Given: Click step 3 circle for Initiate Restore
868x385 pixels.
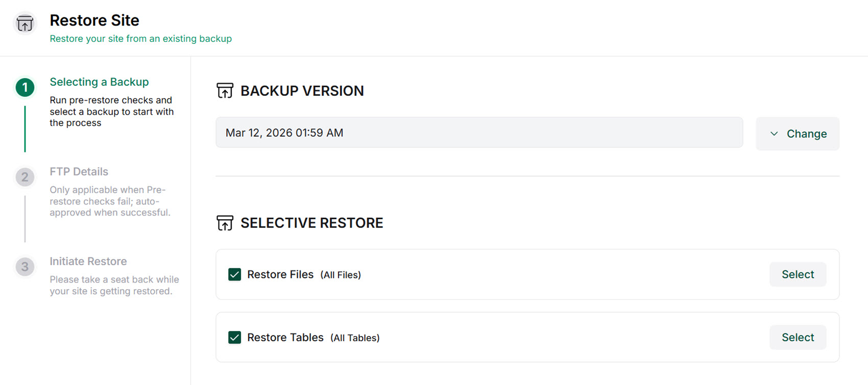Looking at the screenshot, I should (x=25, y=267).
